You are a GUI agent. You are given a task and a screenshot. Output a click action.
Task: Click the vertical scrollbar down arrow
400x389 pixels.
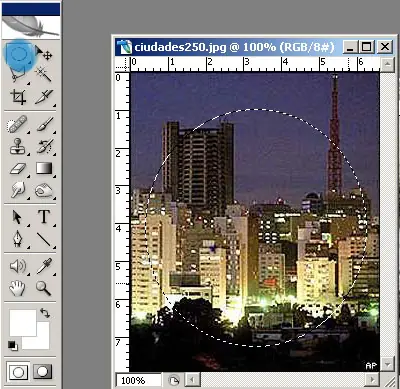pyautogui.click(x=387, y=364)
